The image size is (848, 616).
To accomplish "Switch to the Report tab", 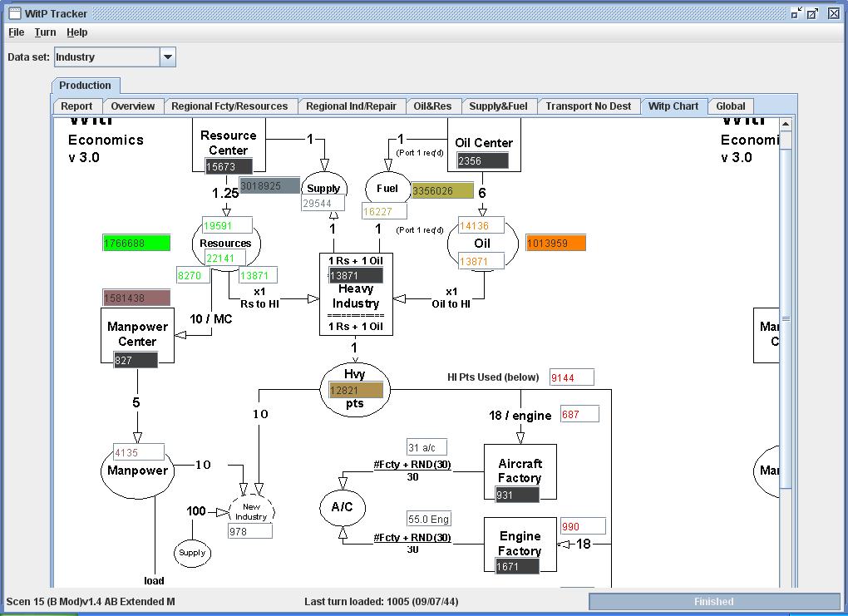I will point(76,106).
